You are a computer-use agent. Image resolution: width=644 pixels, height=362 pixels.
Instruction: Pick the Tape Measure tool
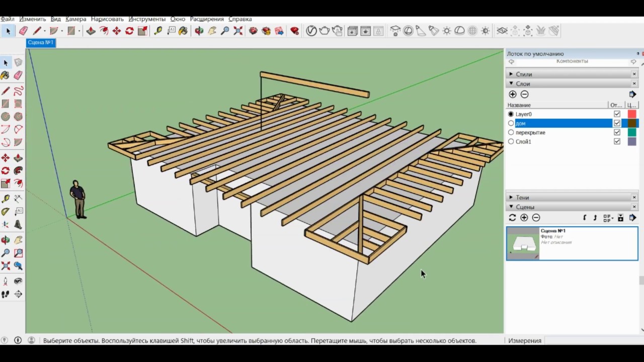coord(158,31)
